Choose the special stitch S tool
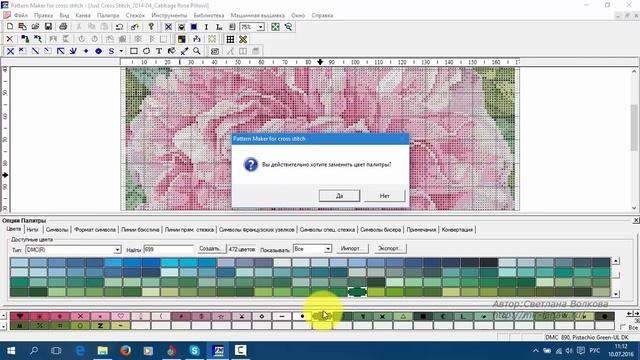 tap(111, 51)
